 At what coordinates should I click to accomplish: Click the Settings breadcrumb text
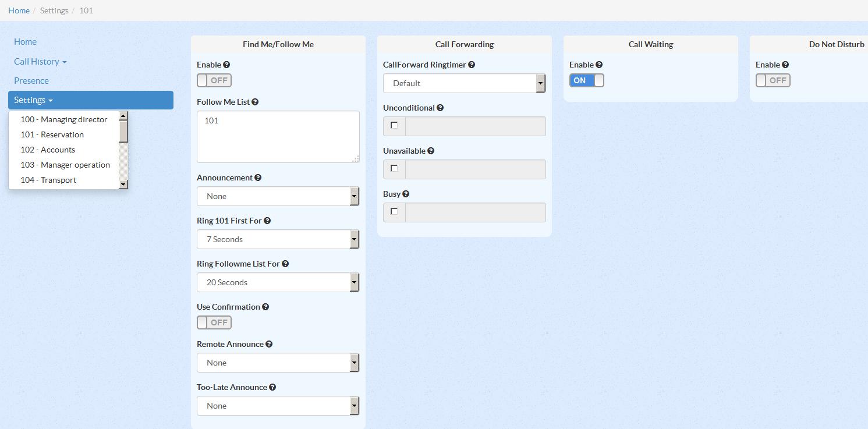pos(54,10)
